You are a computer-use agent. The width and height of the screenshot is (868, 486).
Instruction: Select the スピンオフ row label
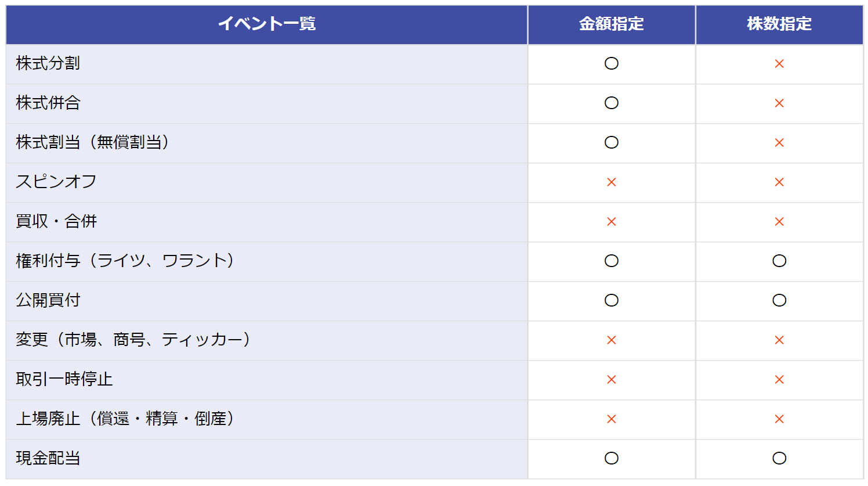(56, 182)
